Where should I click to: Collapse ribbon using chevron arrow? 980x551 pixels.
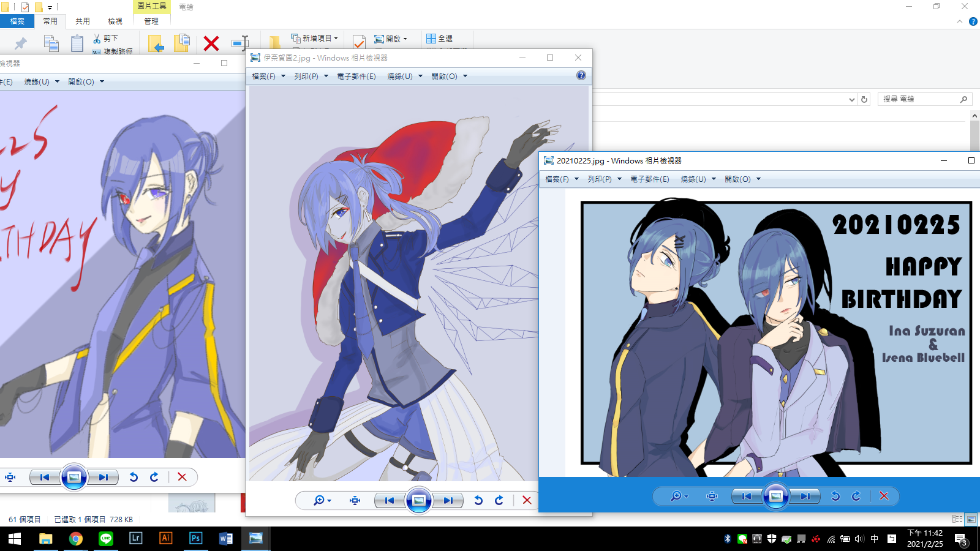(x=960, y=21)
